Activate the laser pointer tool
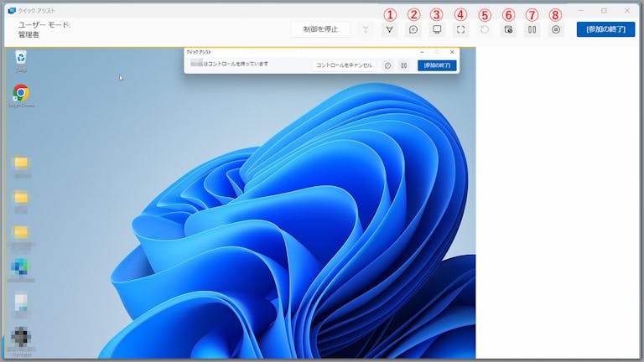644x362 pixels. [x=389, y=29]
